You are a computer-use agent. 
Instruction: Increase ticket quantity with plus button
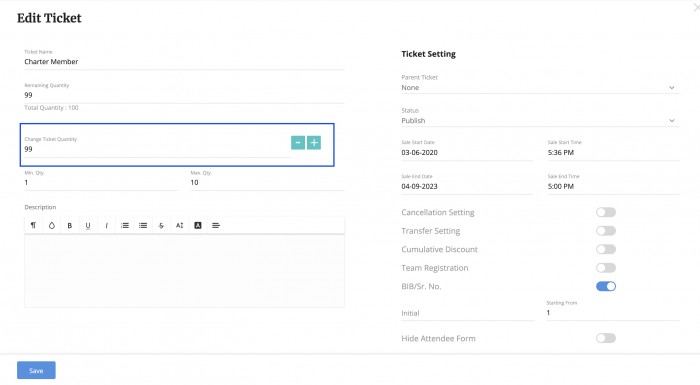tap(314, 142)
